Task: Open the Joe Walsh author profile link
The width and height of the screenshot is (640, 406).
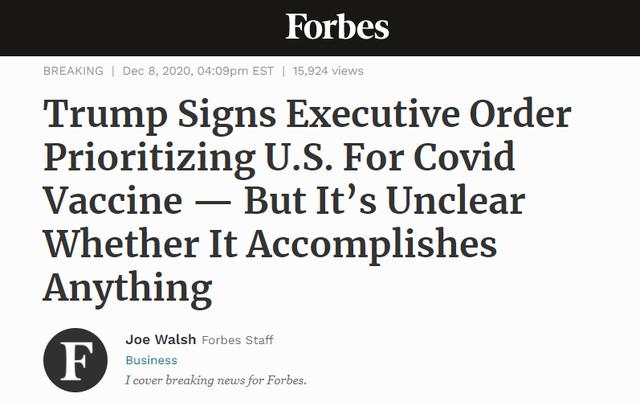Action: 161,339
